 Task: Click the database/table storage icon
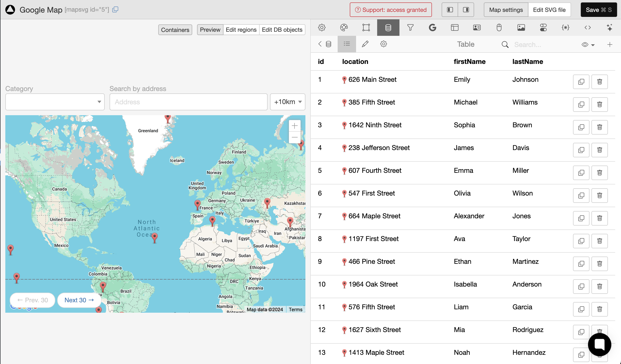coord(388,27)
